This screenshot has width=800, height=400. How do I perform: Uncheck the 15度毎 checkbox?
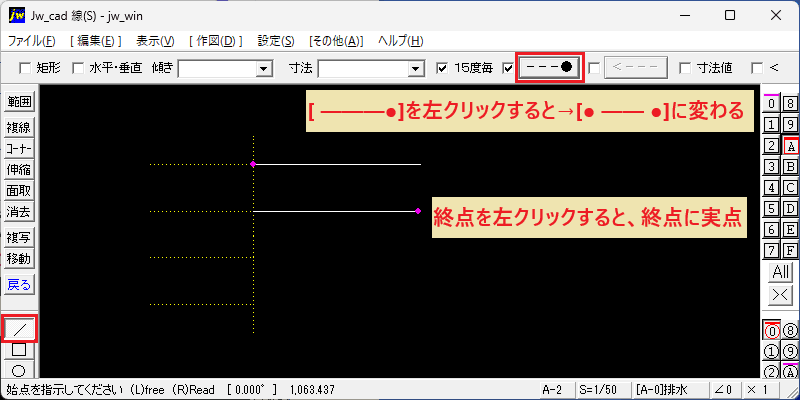[x=442, y=68]
